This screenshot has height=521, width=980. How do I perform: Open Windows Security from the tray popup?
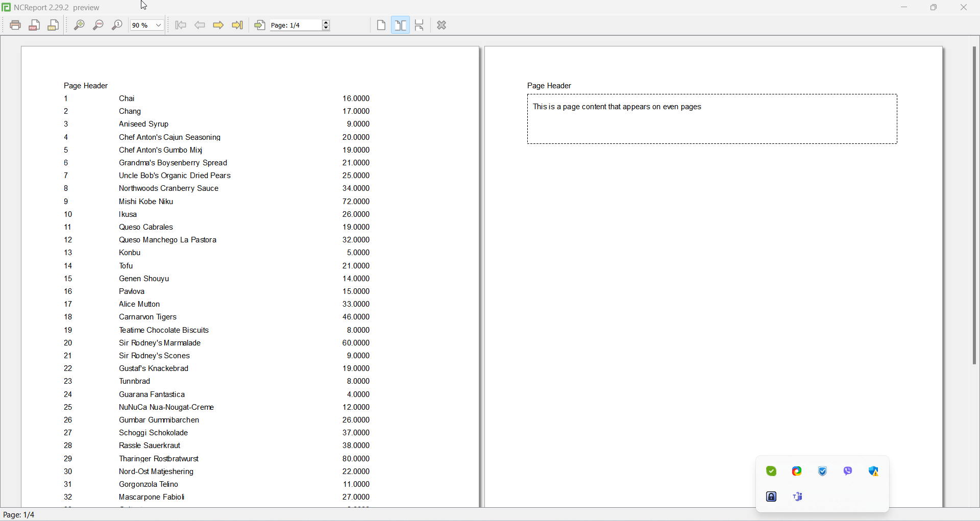click(x=874, y=471)
